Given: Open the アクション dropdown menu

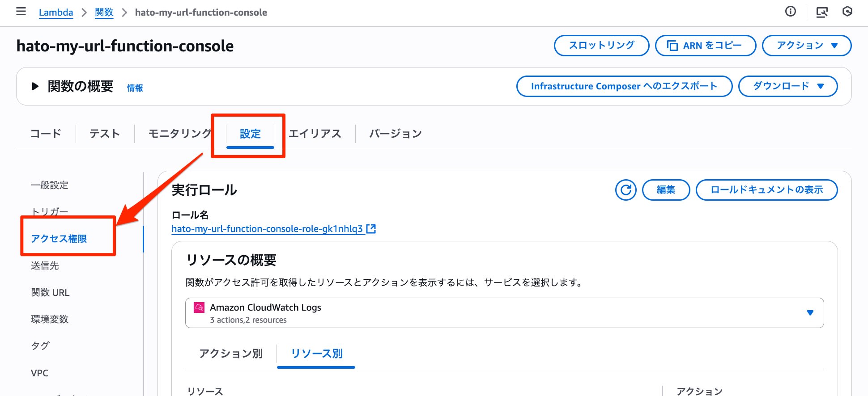Looking at the screenshot, I should [x=806, y=46].
